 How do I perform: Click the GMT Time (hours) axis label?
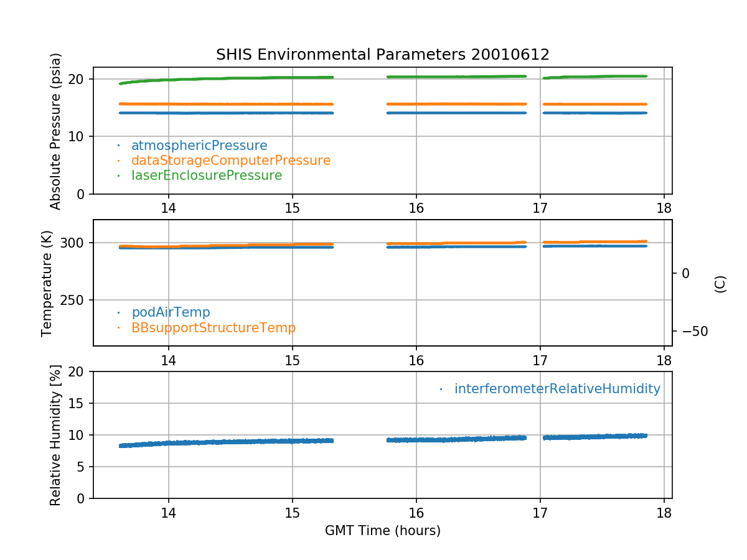[x=382, y=531]
